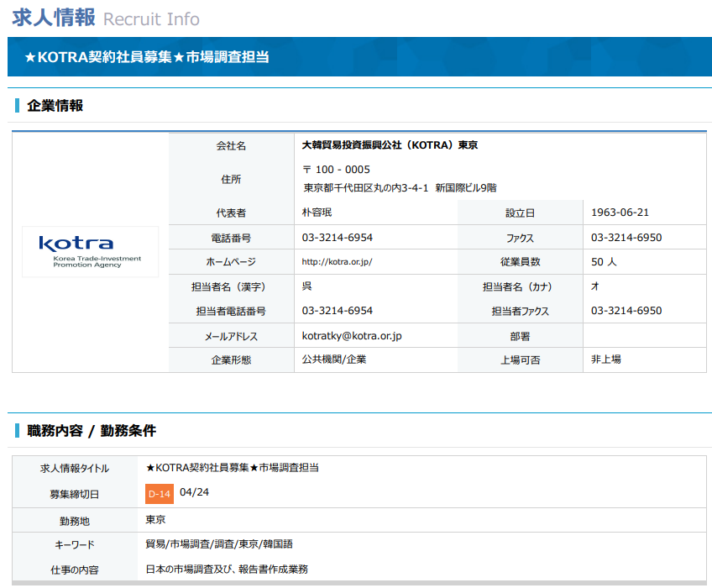
Task: Click the 企業形態 value 公共機関/企業
Action: (334, 360)
